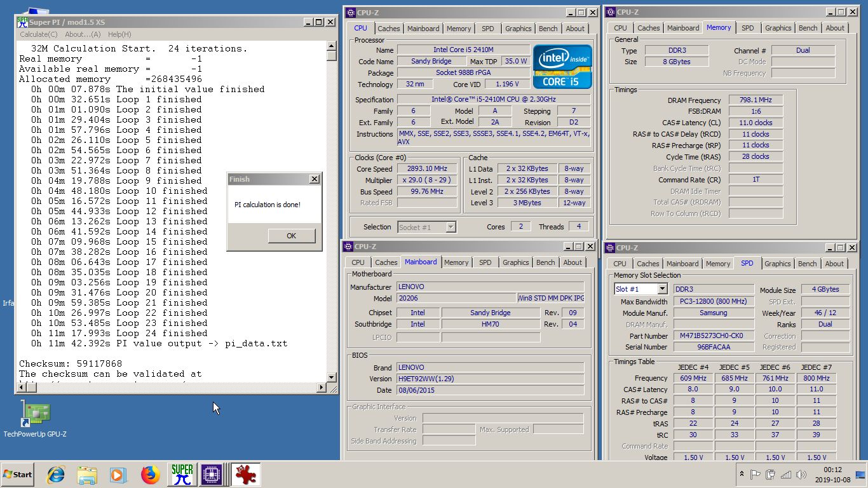
Task: Click the Intel Core i5 logo
Action: pos(562,66)
